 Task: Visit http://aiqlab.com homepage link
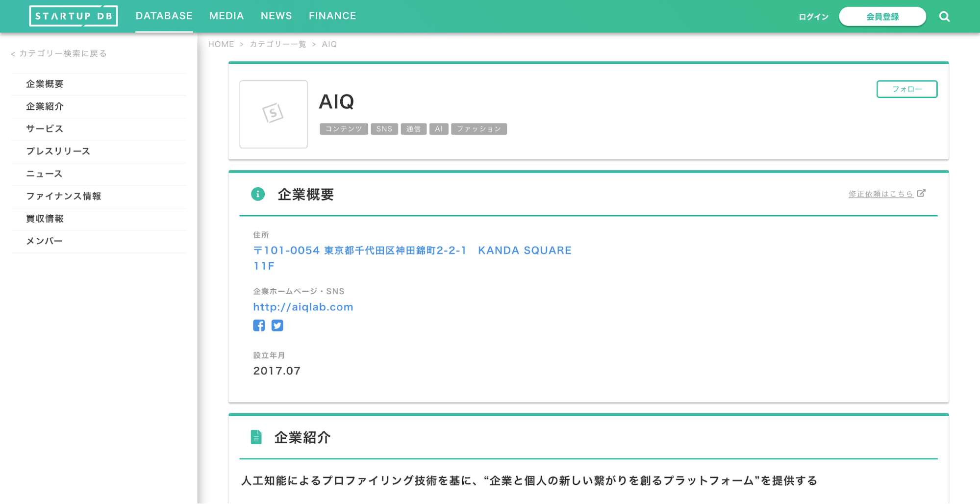coord(303,307)
